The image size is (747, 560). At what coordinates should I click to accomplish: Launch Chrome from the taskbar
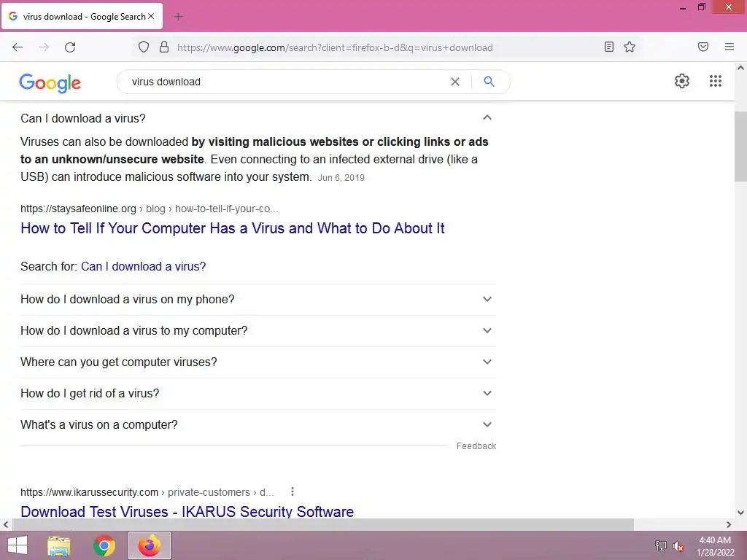tap(104, 545)
